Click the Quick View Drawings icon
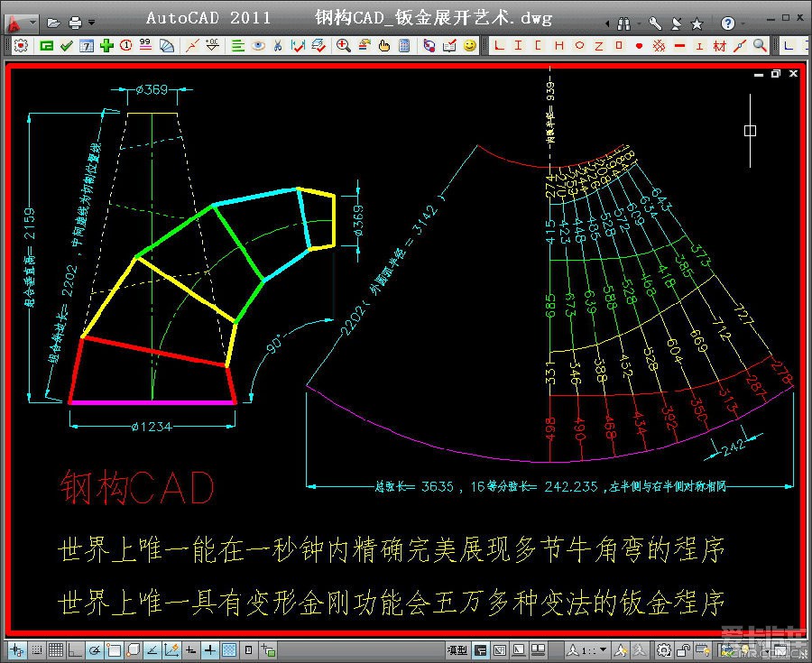 pyautogui.click(x=539, y=650)
